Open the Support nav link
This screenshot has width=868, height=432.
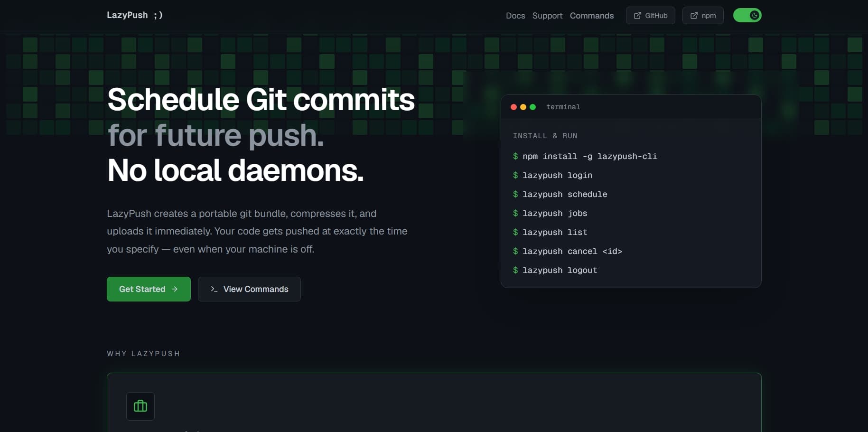click(547, 16)
